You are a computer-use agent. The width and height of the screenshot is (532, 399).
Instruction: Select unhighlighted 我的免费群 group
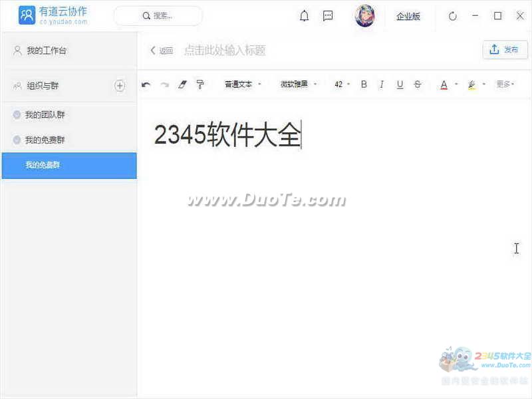point(69,140)
